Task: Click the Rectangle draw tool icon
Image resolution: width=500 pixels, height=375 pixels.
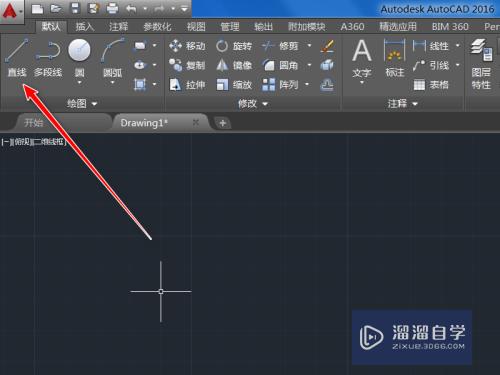Action: click(x=140, y=45)
